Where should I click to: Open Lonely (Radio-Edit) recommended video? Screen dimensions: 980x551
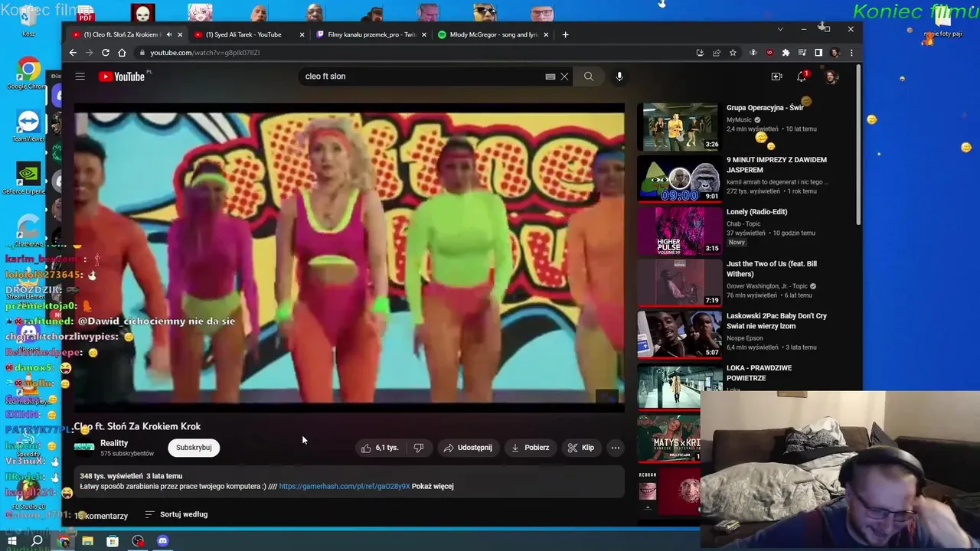(x=756, y=212)
